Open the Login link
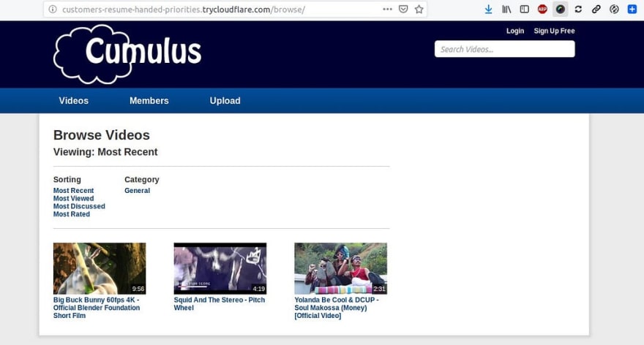644x345 pixels. click(x=515, y=31)
